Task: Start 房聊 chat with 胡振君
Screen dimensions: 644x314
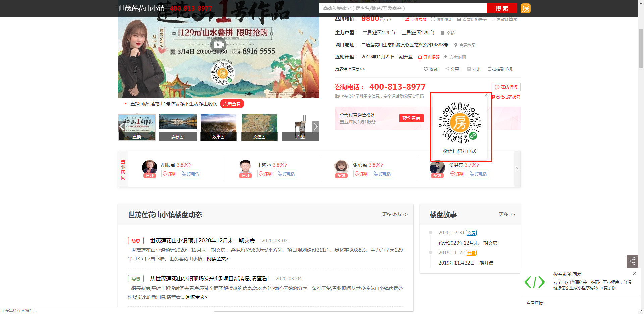Action: pyautogui.click(x=170, y=174)
